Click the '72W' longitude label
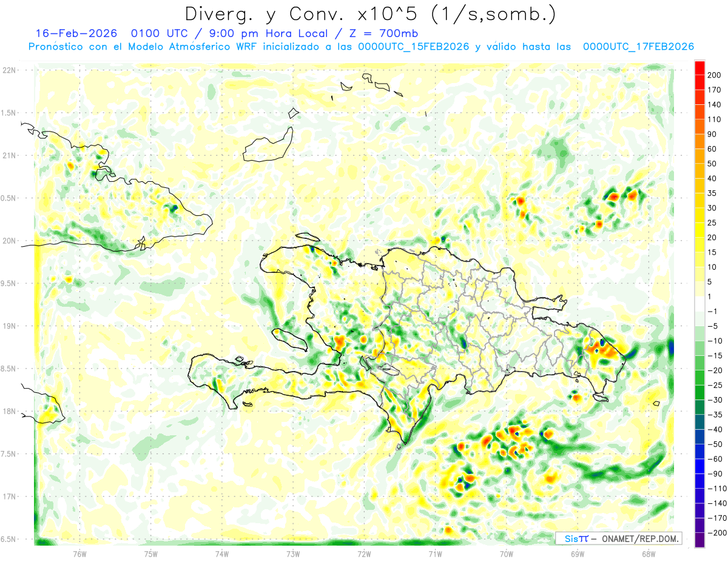 click(x=364, y=554)
